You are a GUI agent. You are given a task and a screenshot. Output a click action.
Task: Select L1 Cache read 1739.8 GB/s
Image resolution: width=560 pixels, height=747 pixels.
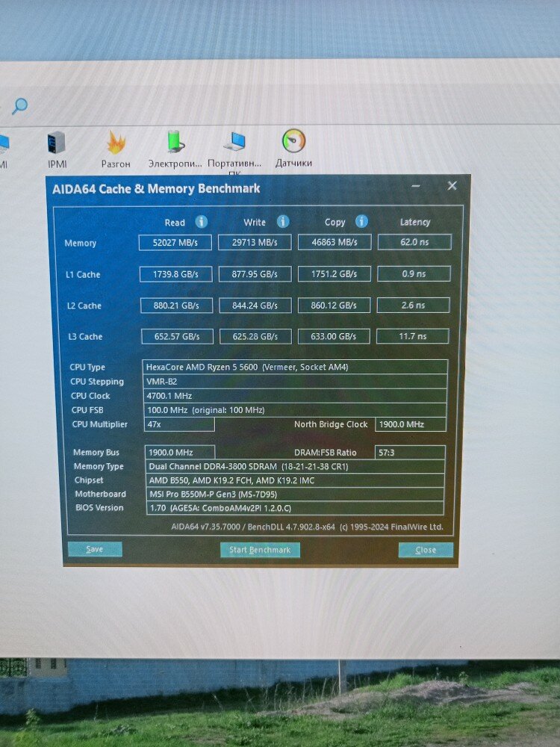click(x=175, y=274)
